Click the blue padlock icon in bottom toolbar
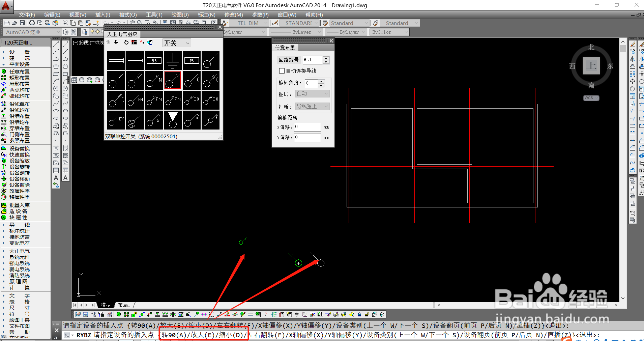This screenshot has height=341, width=644. click(x=359, y=314)
